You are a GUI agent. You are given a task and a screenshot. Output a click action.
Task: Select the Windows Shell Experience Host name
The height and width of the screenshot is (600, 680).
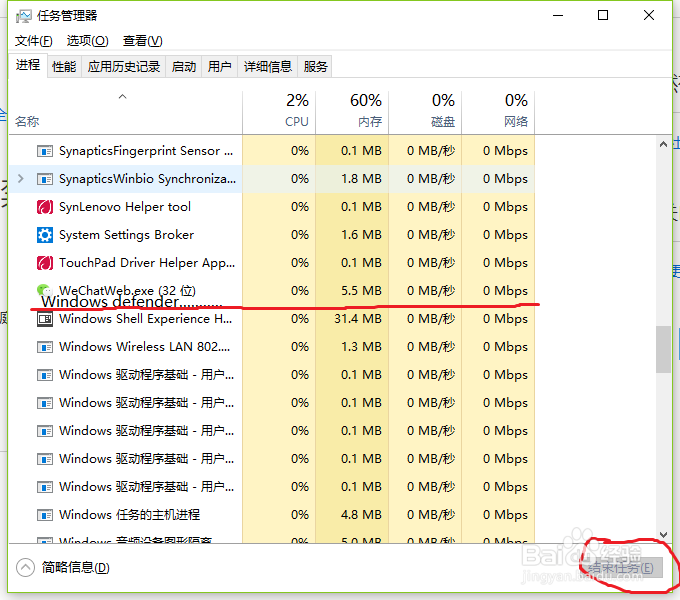pos(146,319)
